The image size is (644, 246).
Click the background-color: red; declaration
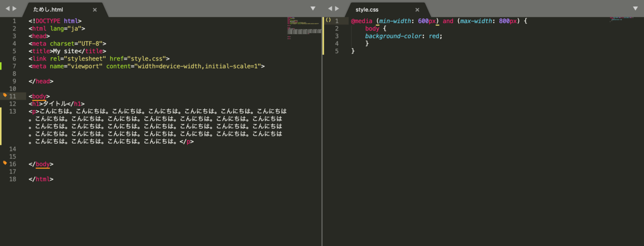tap(404, 36)
